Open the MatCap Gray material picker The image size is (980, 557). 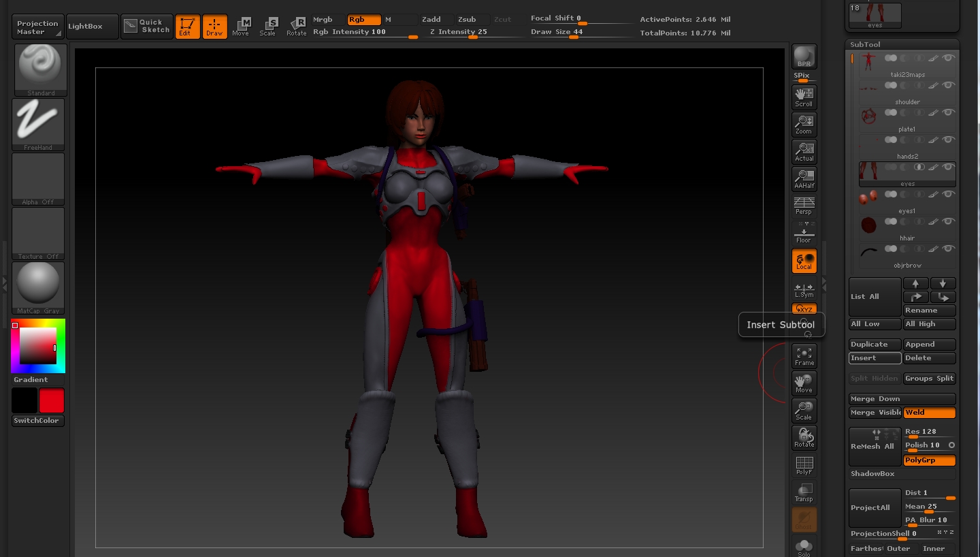click(x=38, y=287)
